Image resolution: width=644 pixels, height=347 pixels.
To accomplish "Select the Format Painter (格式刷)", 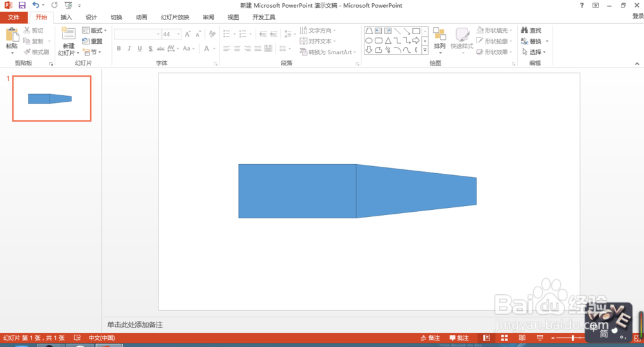I will (x=36, y=52).
